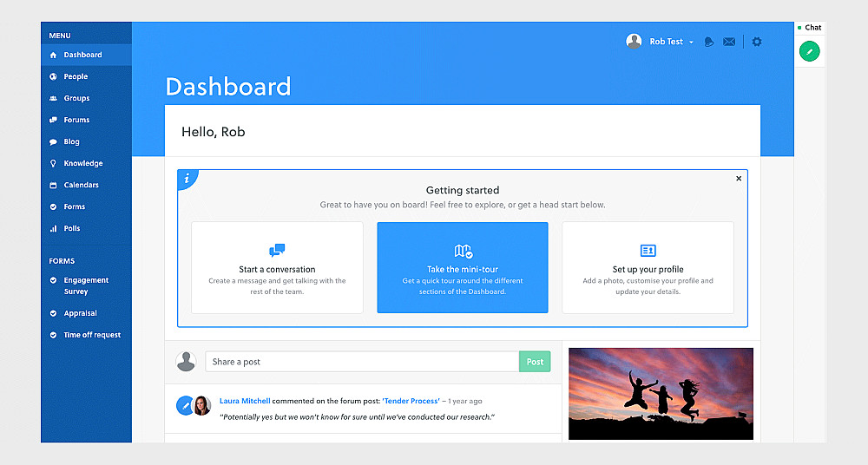Click the Calendars icon in sidebar
This screenshot has width=868, height=465.
click(x=53, y=185)
